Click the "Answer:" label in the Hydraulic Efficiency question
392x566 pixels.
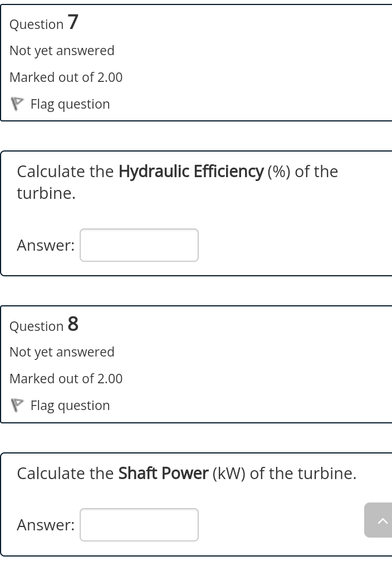point(46,245)
